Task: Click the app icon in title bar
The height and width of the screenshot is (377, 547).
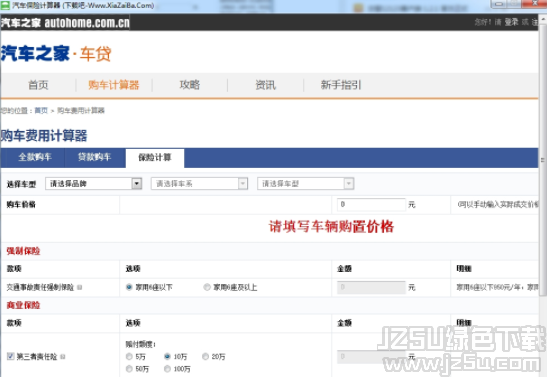Action: 5,6
